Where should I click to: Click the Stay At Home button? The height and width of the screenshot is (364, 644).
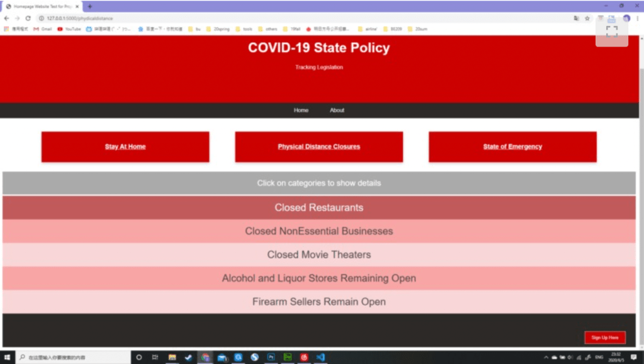pyautogui.click(x=125, y=147)
